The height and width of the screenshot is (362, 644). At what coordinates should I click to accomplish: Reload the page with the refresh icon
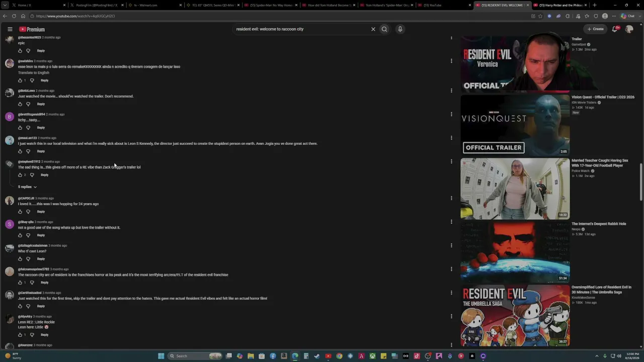pos(14,16)
